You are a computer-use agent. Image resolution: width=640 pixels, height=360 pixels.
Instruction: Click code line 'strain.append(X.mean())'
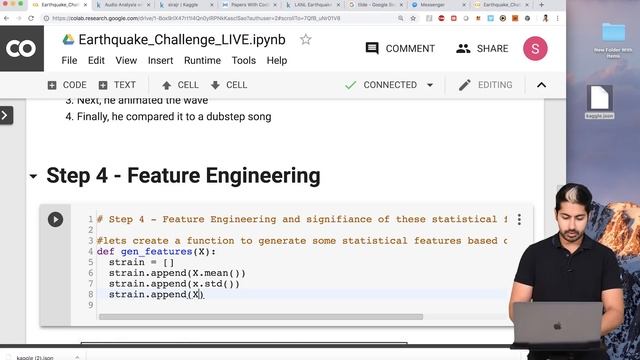pyautogui.click(x=177, y=273)
